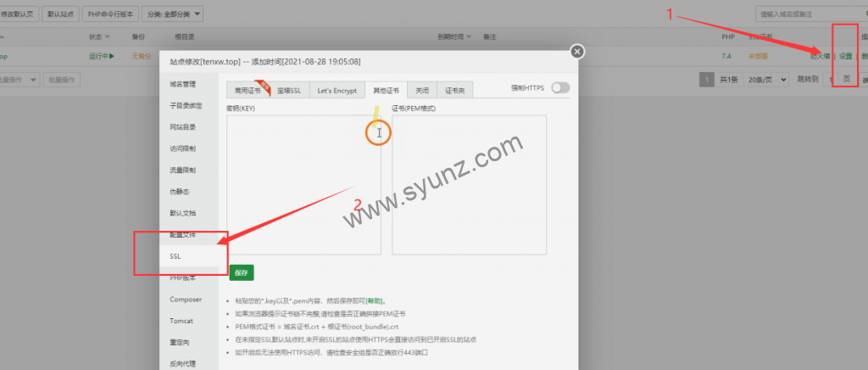Close the site modification dialog with X

[576, 52]
